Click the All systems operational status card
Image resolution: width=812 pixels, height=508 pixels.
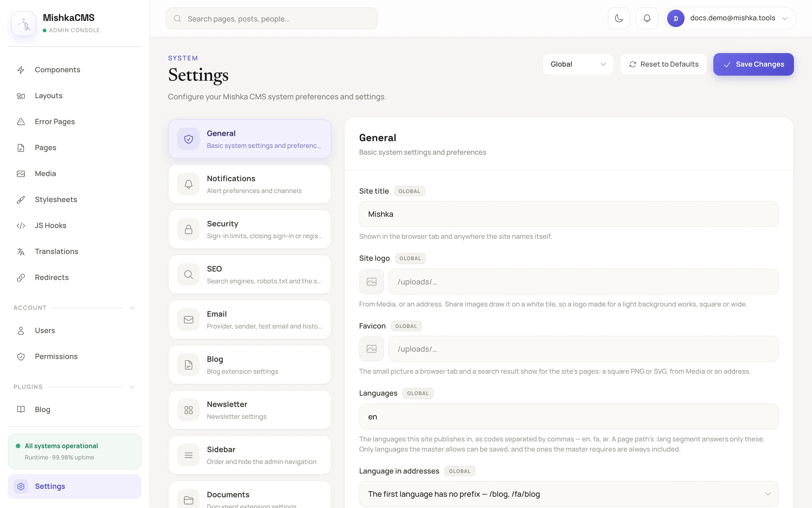click(x=74, y=452)
